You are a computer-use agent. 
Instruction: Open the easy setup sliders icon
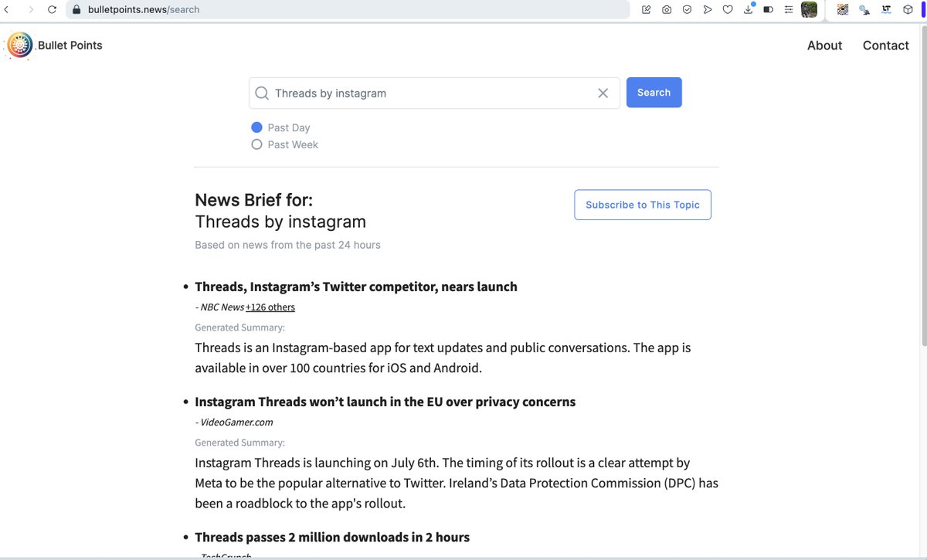tap(788, 9)
